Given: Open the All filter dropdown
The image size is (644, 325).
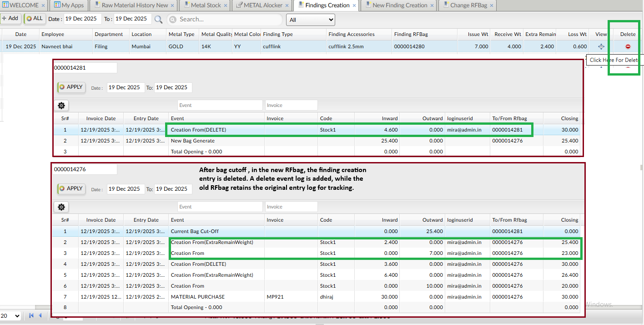Looking at the screenshot, I should click(310, 20).
